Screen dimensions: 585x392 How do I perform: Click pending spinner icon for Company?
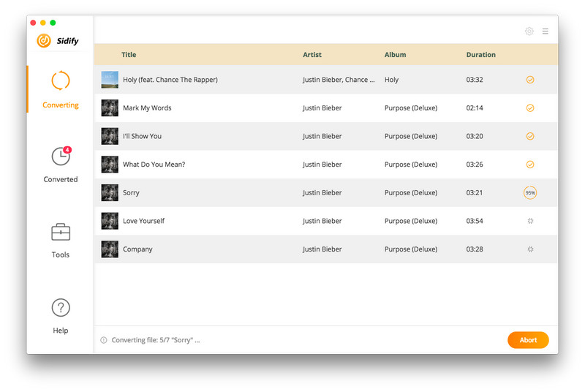[x=530, y=249]
